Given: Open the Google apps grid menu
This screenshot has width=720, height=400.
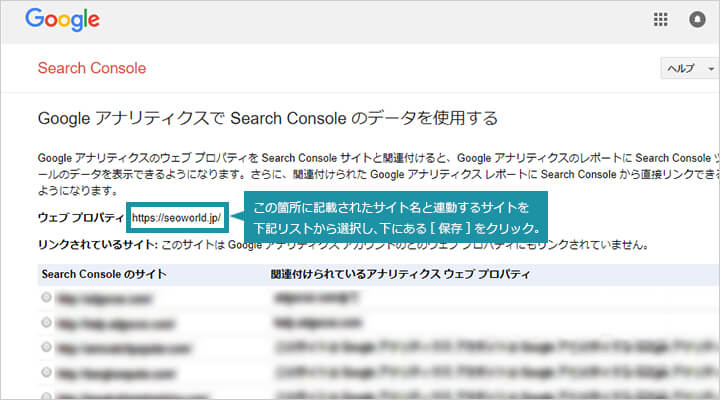Looking at the screenshot, I should pyautogui.click(x=660, y=19).
